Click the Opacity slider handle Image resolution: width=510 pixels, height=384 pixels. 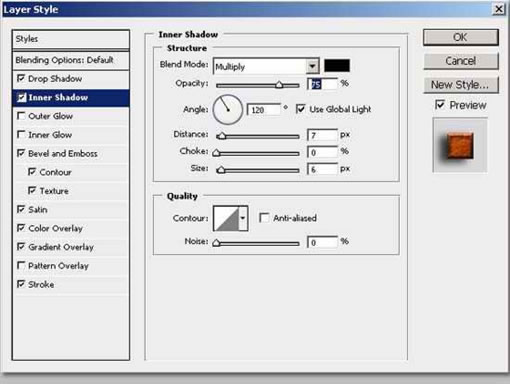click(x=279, y=85)
